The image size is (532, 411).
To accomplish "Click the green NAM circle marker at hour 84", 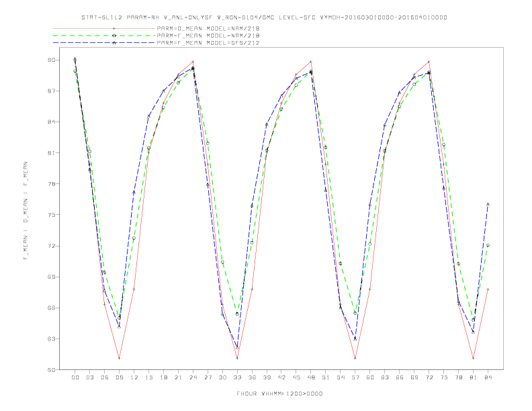I will pyautogui.click(x=488, y=245).
